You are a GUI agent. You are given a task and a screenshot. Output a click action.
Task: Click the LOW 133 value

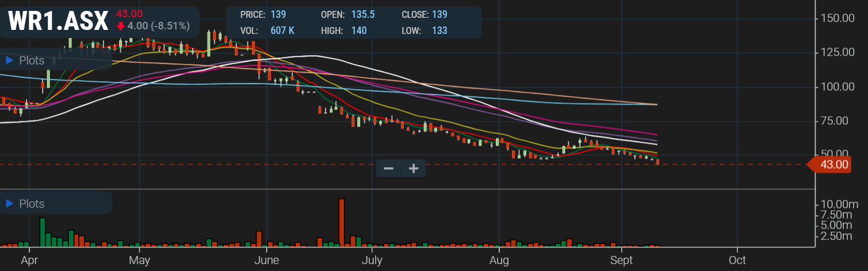439,30
